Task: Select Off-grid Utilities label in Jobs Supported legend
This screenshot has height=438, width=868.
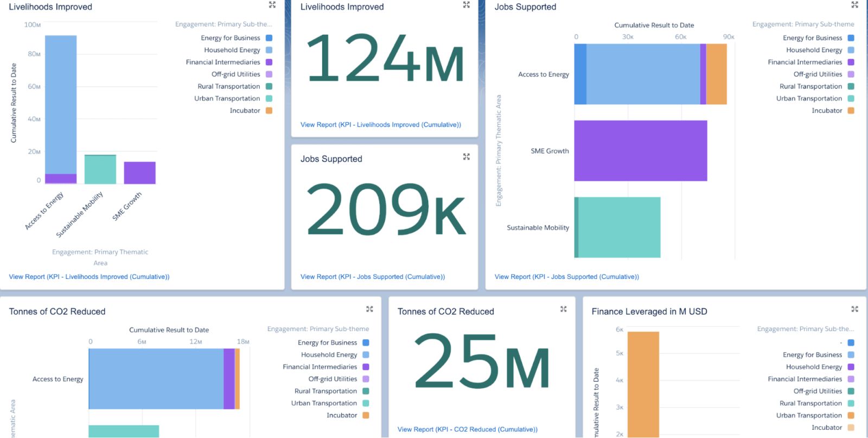Action: (818, 74)
